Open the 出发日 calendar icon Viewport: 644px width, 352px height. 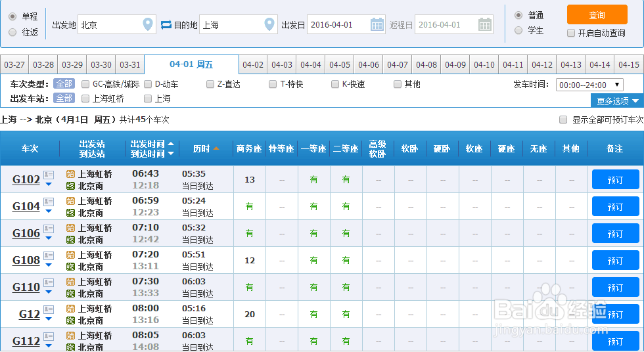(x=377, y=24)
